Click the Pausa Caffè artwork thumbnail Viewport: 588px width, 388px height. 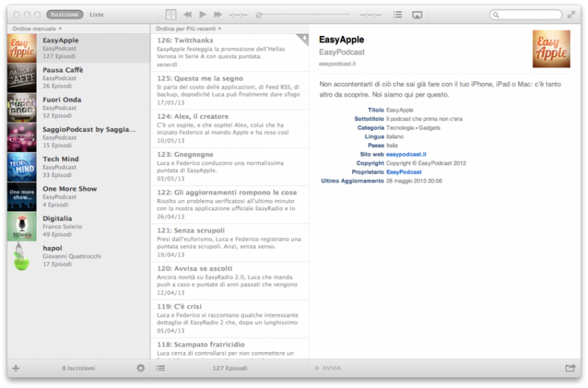21,77
